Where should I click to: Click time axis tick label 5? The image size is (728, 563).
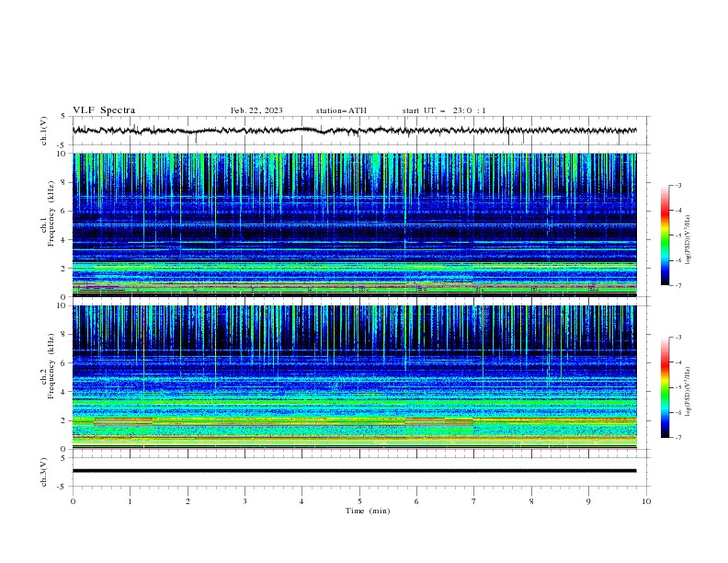[359, 501]
